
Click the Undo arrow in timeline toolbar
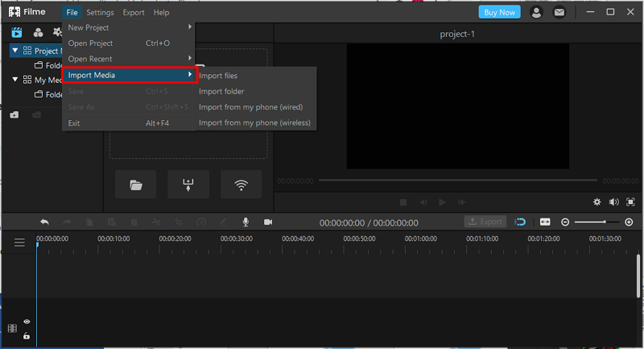click(45, 222)
